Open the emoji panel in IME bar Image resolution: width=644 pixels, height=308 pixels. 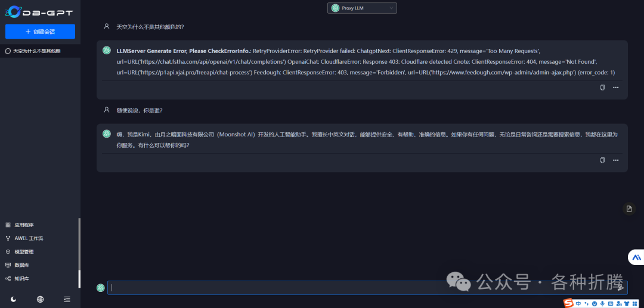[x=595, y=304]
